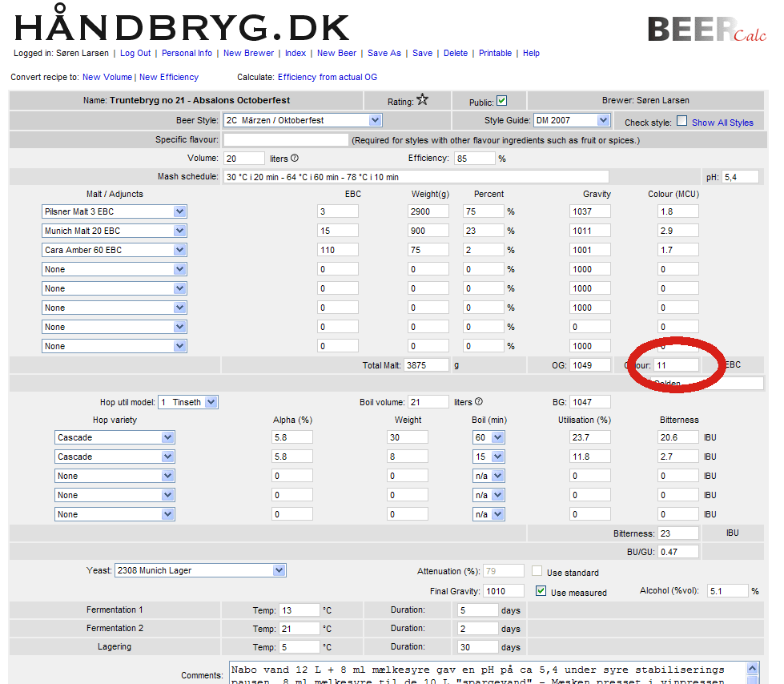784x684 pixels.
Task: Click the Efficiency input field
Action: (475, 159)
